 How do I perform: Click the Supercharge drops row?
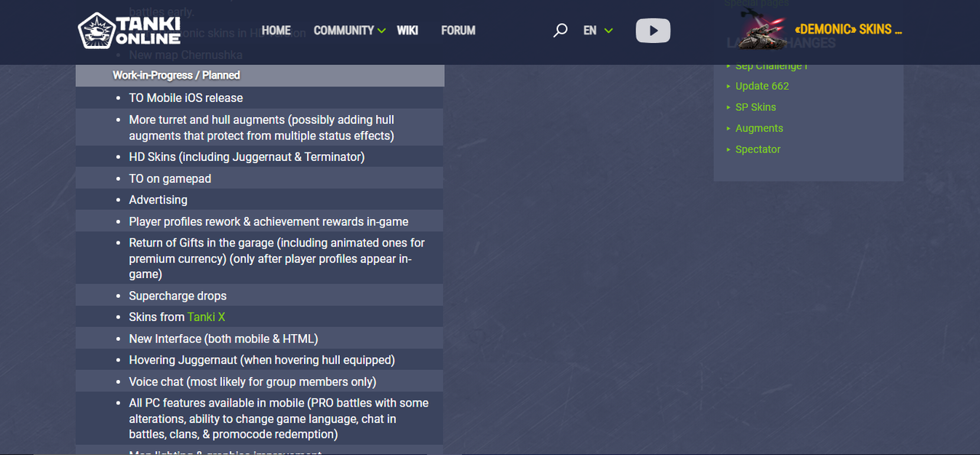tap(260, 296)
